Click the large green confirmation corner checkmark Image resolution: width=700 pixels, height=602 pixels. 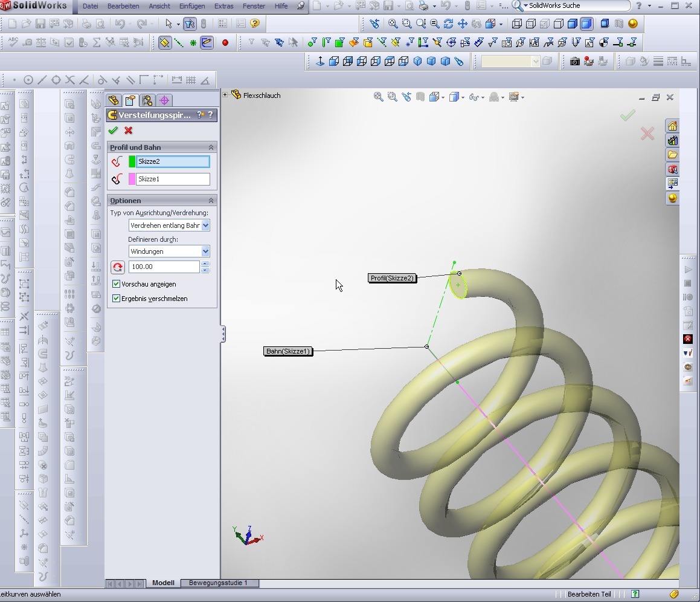(x=628, y=115)
